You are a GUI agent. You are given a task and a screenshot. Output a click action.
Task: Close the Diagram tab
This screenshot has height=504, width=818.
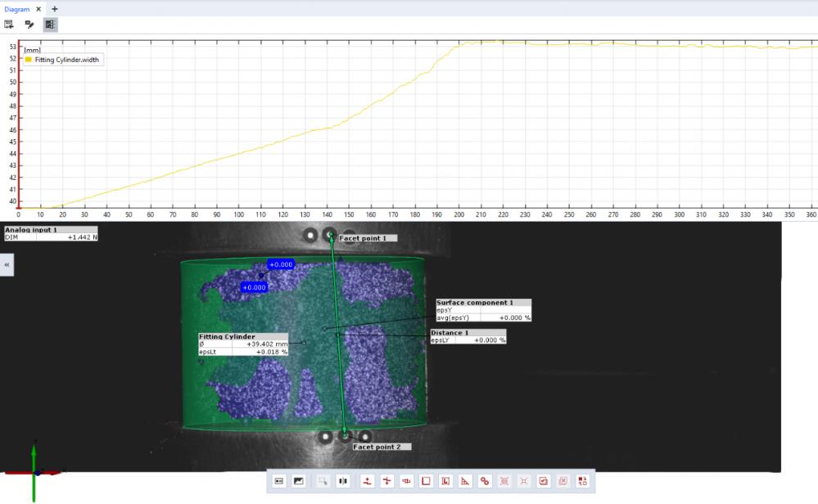click(38, 8)
